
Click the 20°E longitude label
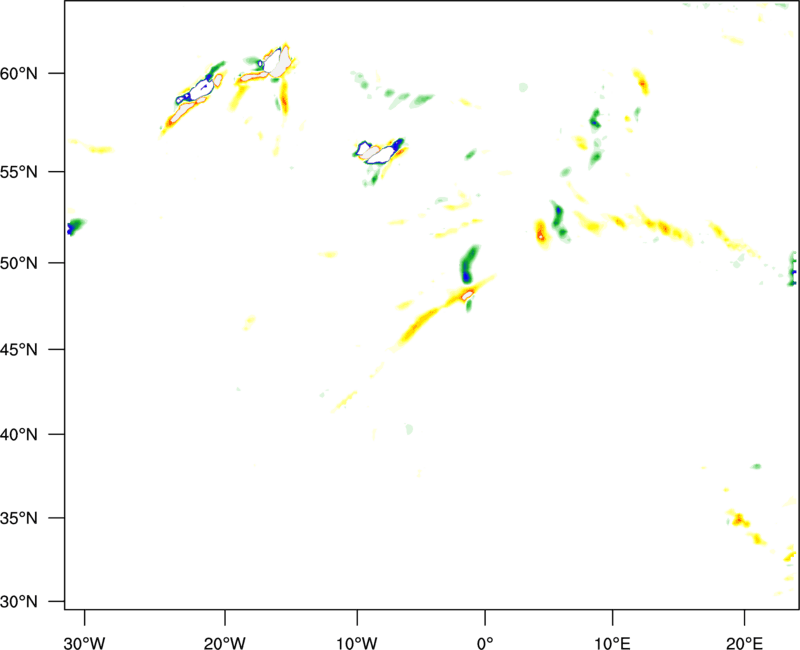click(x=744, y=643)
